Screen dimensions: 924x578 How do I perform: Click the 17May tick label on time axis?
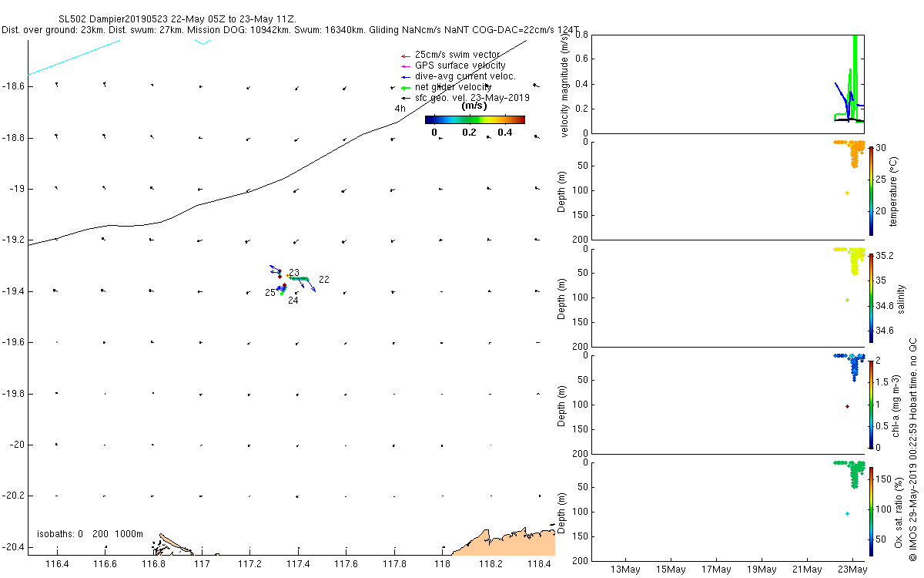click(x=716, y=570)
